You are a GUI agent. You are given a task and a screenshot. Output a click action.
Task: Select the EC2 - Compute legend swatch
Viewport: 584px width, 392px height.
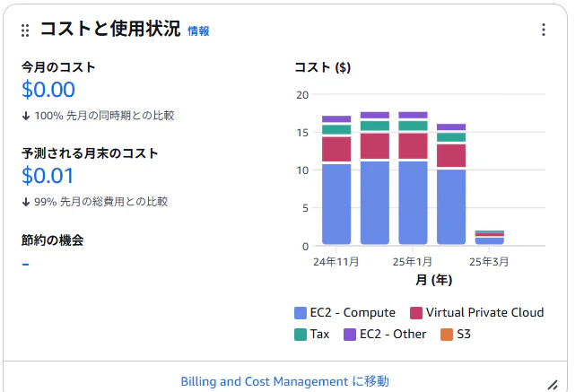301,313
